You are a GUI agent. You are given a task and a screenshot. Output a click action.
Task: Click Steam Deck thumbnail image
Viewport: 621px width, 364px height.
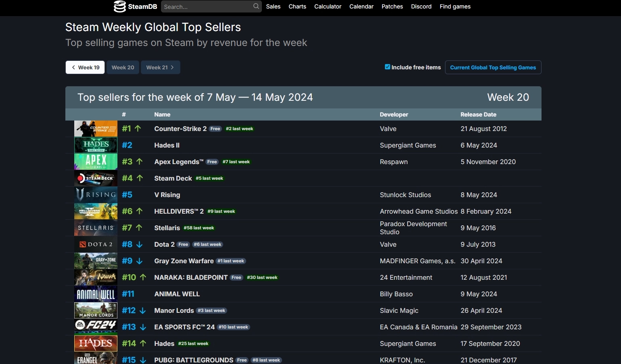(x=96, y=178)
